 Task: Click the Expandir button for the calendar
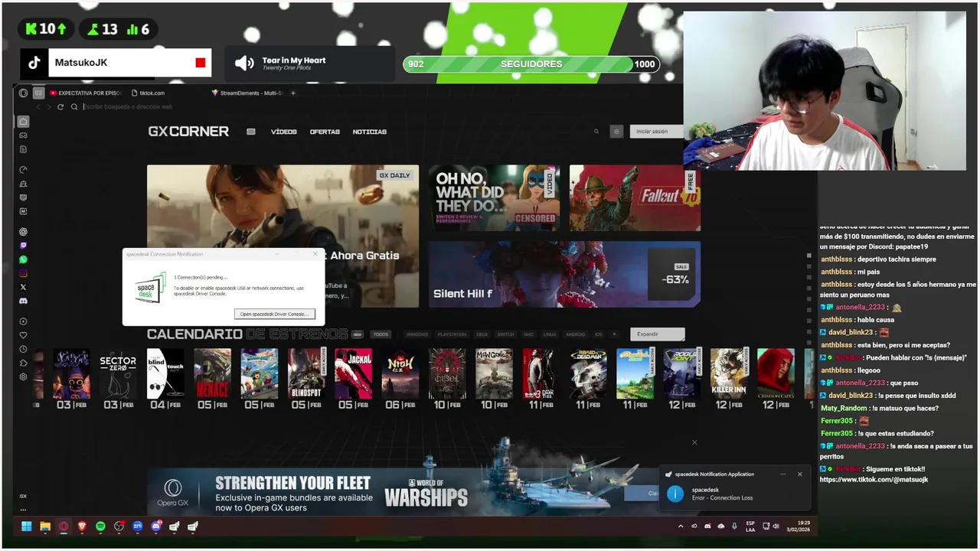(x=658, y=334)
